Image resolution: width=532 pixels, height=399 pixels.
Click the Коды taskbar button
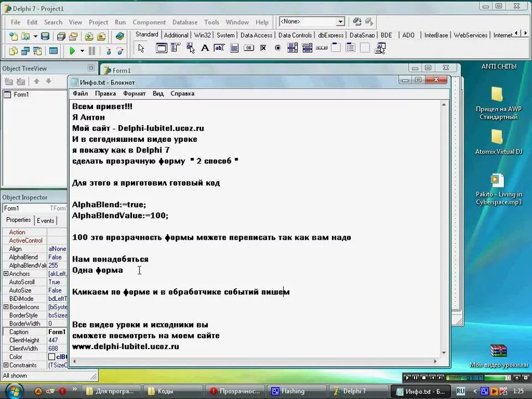pyautogui.click(x=173, y=391)
